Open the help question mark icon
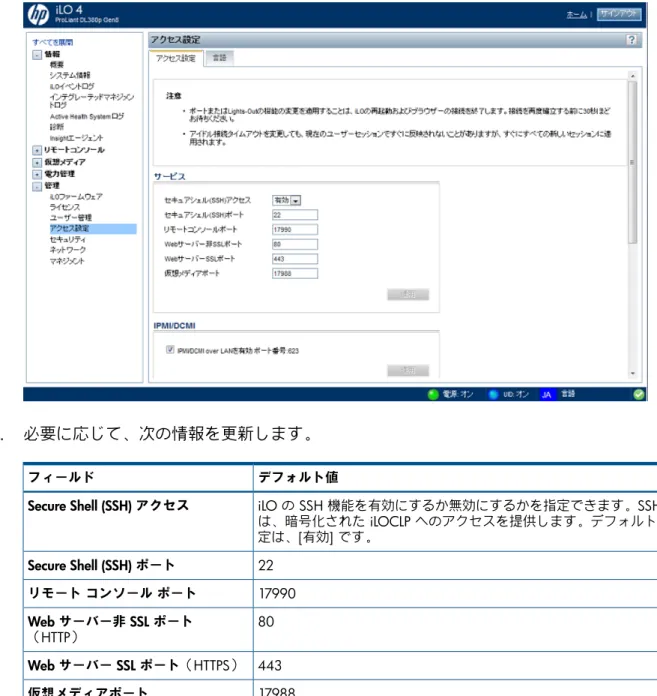The width and height of the screenshot is (657, 696). [x=631, y=40]
